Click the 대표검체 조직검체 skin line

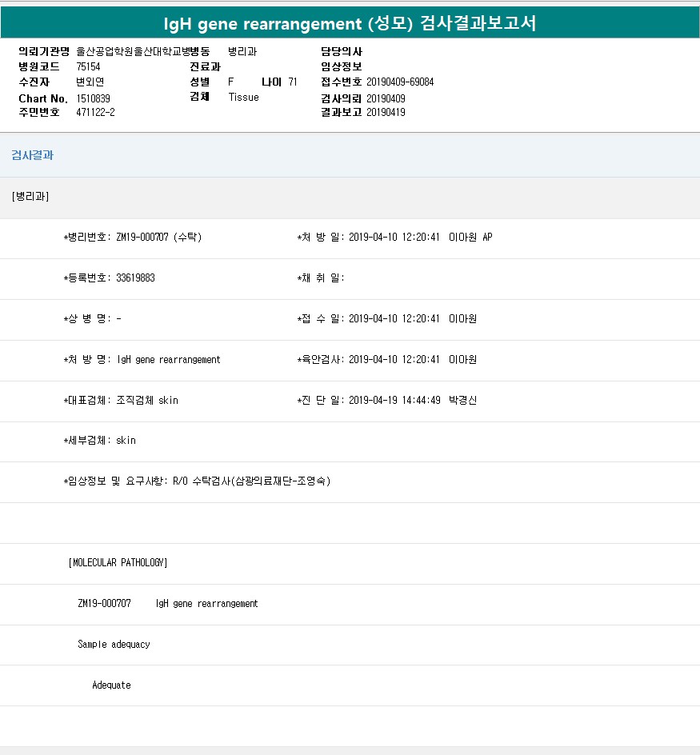point(121,400)
